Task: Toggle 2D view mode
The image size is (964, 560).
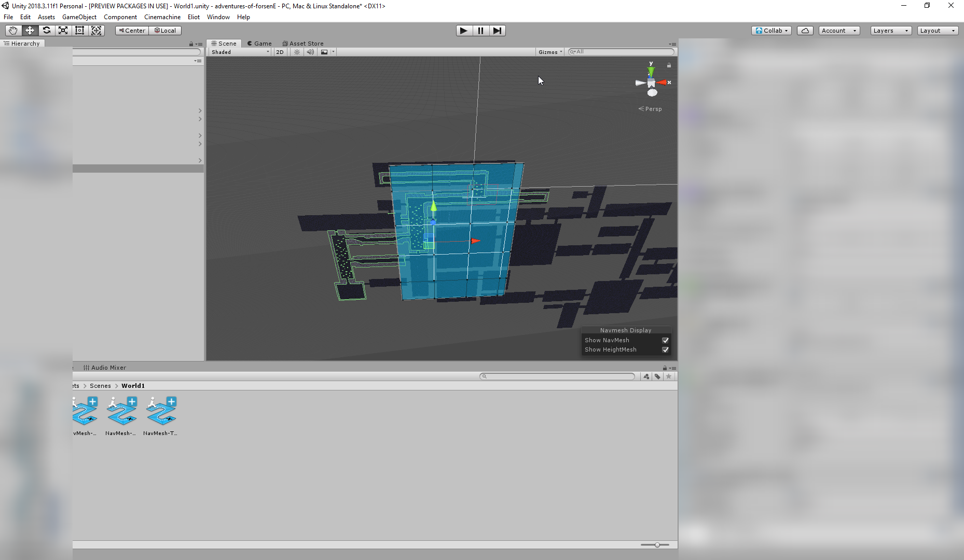Action: [x=280, y=52]
